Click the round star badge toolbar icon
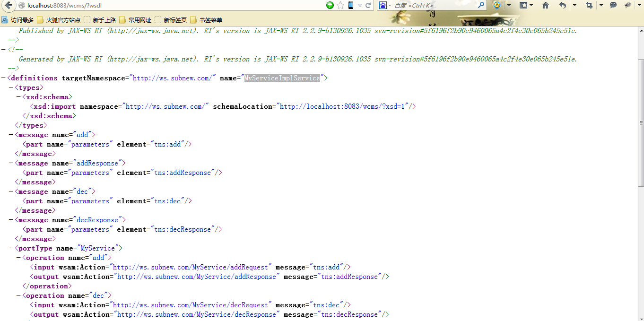 [497, 5]
